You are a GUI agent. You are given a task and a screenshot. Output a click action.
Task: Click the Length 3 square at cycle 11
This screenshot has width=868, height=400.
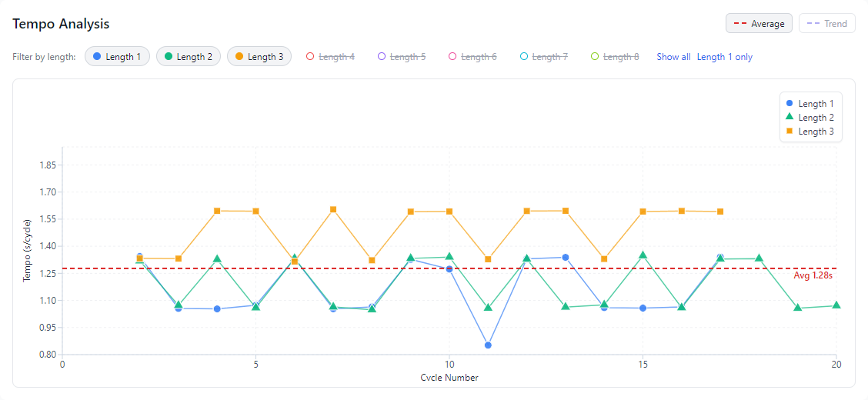pyautogui.click(x=488, y=259)
